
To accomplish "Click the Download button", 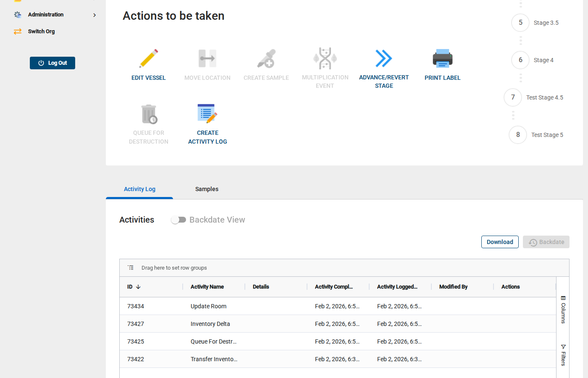I will [500, 242].
